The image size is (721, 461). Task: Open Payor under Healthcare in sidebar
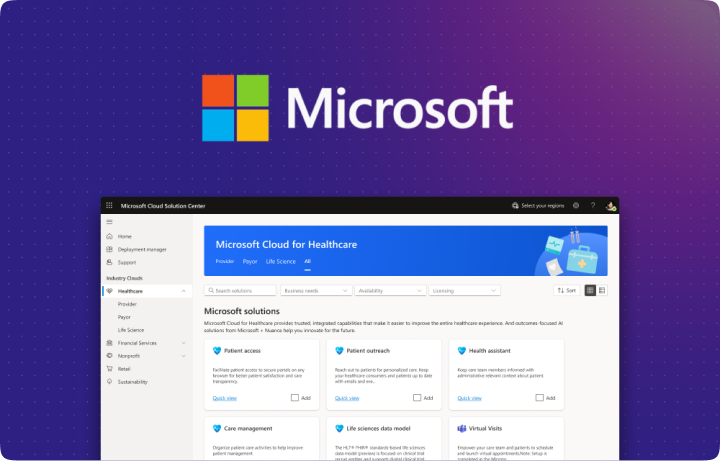tap(124, 317)
